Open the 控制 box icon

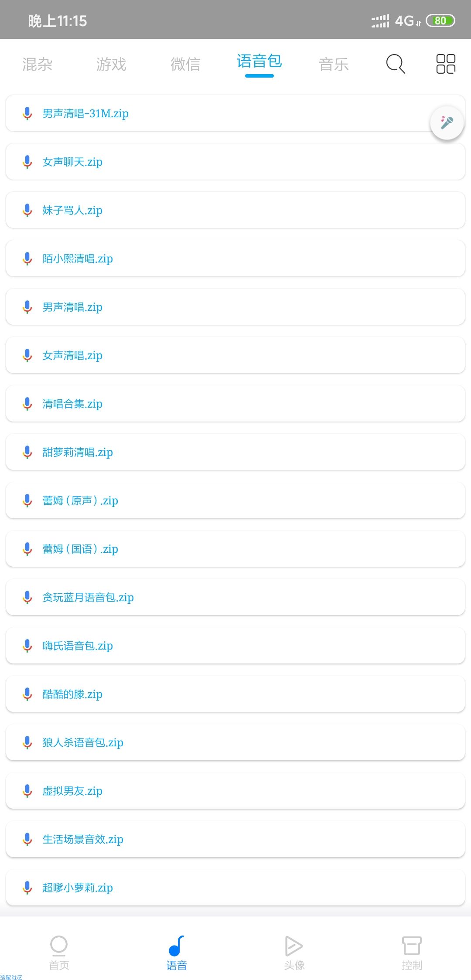[x=412, y=946]
